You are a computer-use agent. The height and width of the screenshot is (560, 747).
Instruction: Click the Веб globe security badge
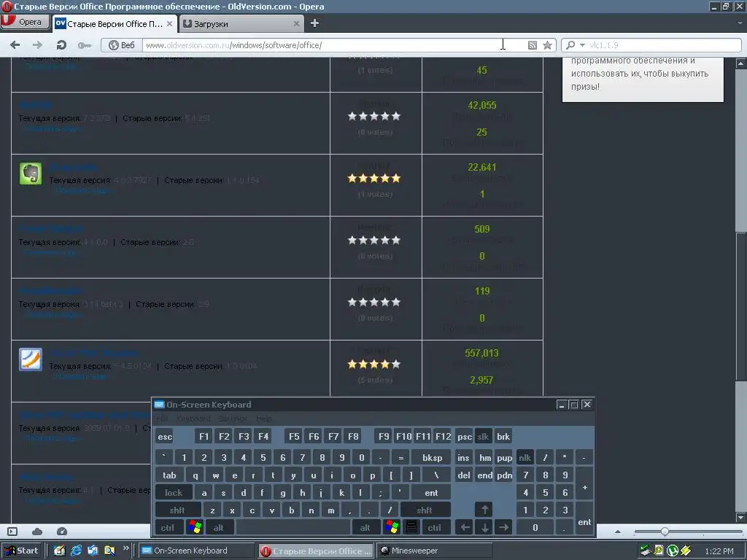[x=122, y=45]
